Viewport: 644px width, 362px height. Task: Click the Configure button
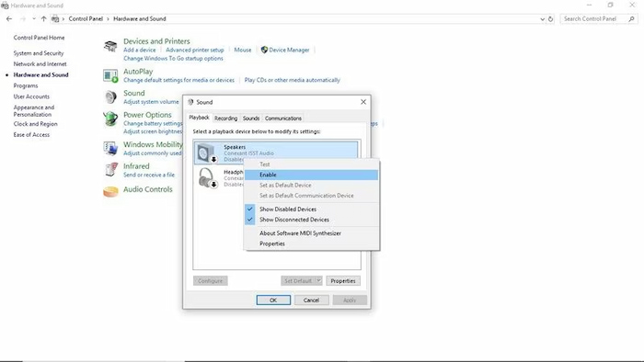[211, 281]
